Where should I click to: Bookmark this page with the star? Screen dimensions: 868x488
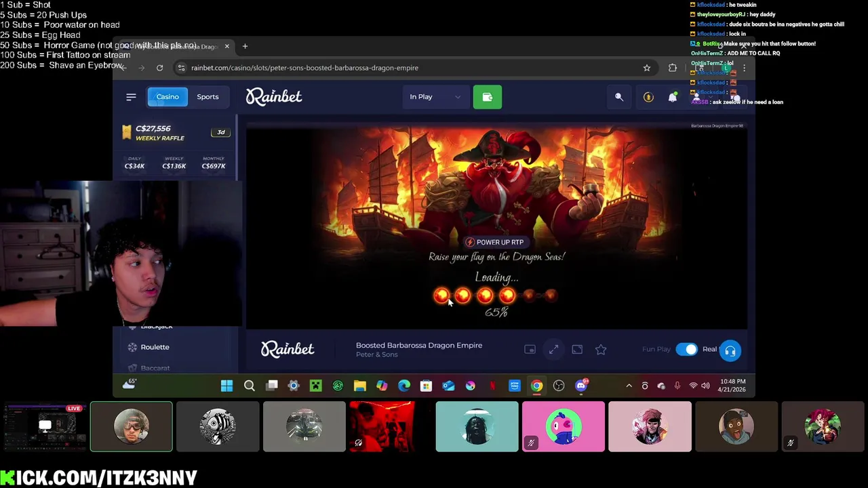point(646,68)
